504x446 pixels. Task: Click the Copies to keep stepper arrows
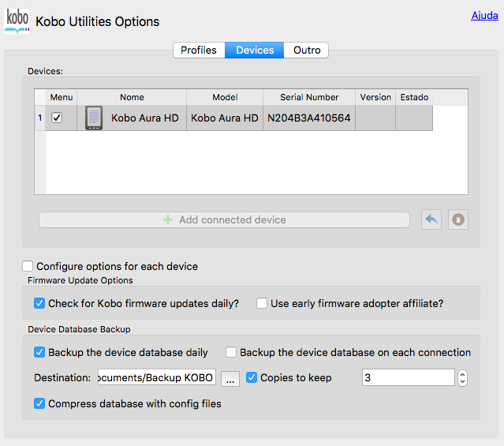[462, 378]
